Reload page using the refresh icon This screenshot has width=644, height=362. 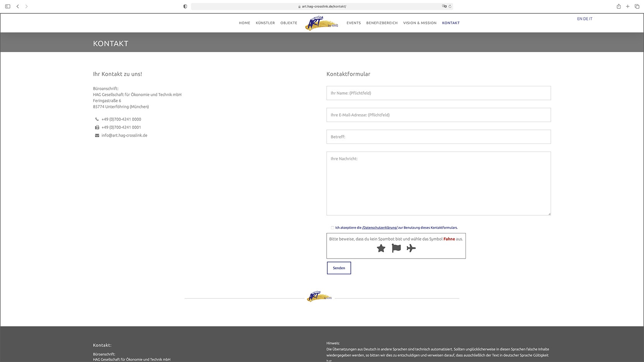point(450,7)
